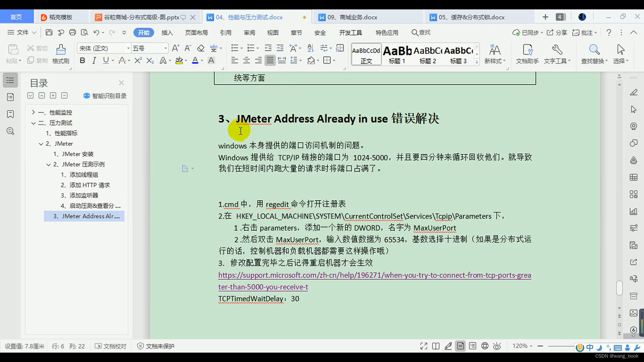Apply 标题 1 heading style

pyautogui.click(x=397, y=54)
